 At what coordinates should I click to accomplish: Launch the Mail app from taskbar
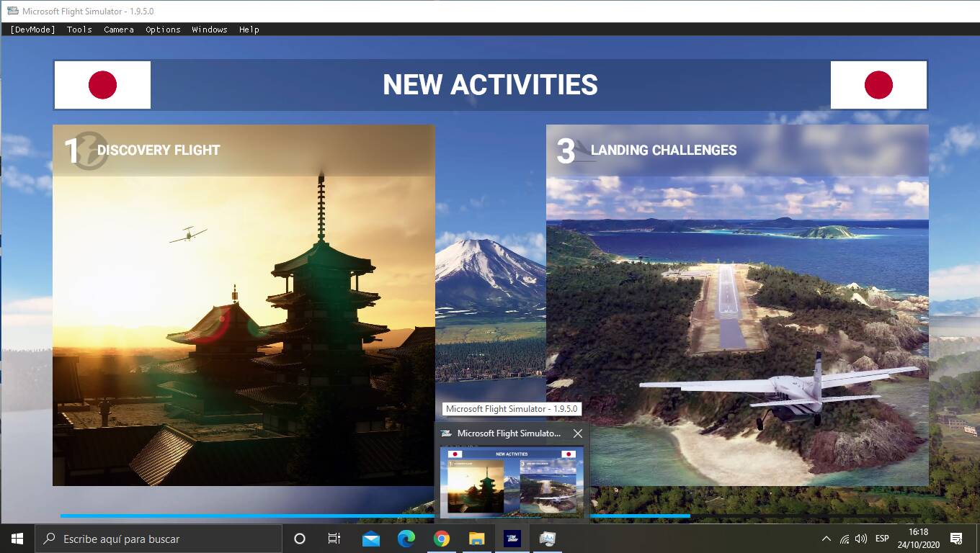(x=371, y=539)
